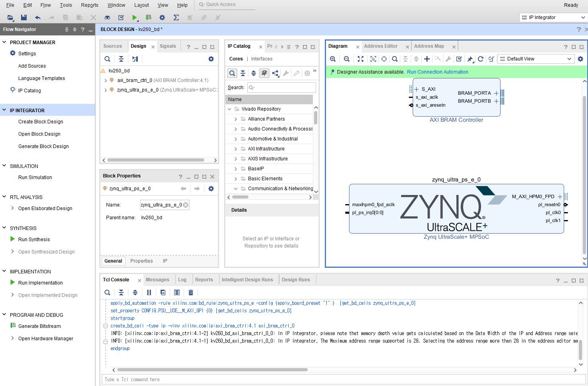
Task: Click the Name field in Block Properties
Action: pyautogui.click(x=165, y=205)
